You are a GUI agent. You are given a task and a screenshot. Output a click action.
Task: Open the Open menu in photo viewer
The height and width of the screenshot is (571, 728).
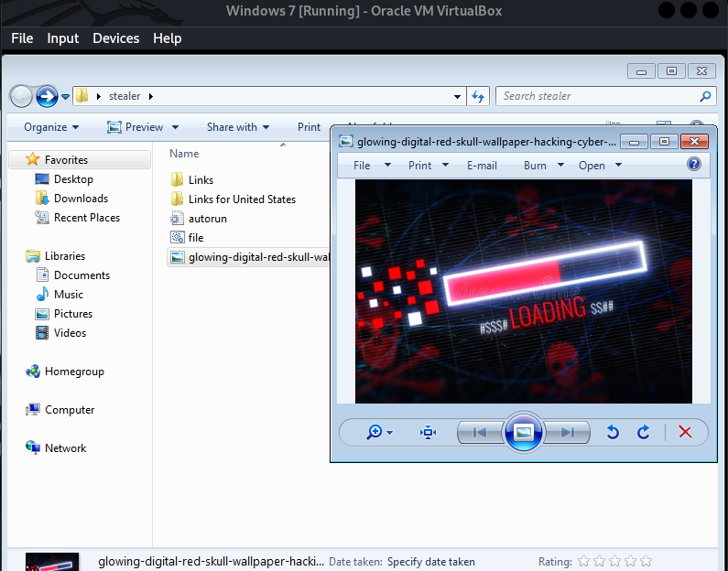(x=600, y=165)
